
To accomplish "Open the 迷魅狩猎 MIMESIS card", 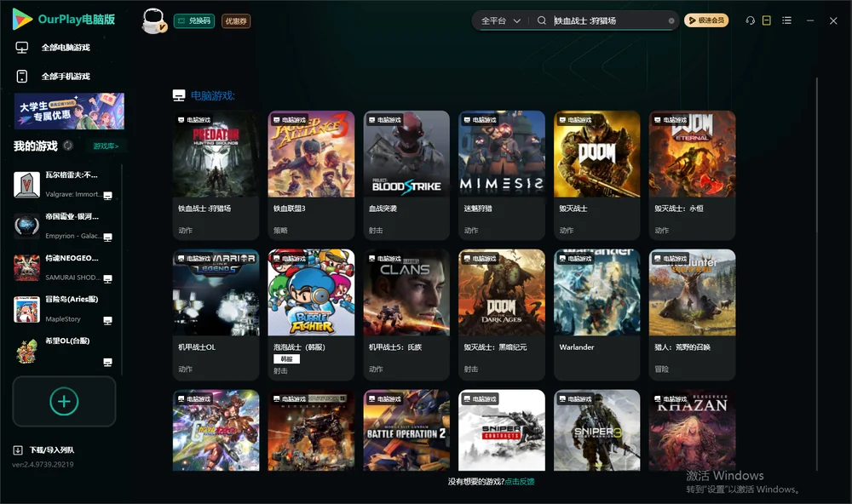I will [x=502, y=175].
